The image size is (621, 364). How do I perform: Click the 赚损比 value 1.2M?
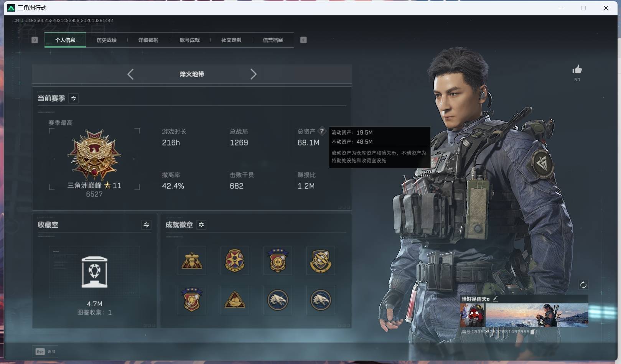point(306,186)
